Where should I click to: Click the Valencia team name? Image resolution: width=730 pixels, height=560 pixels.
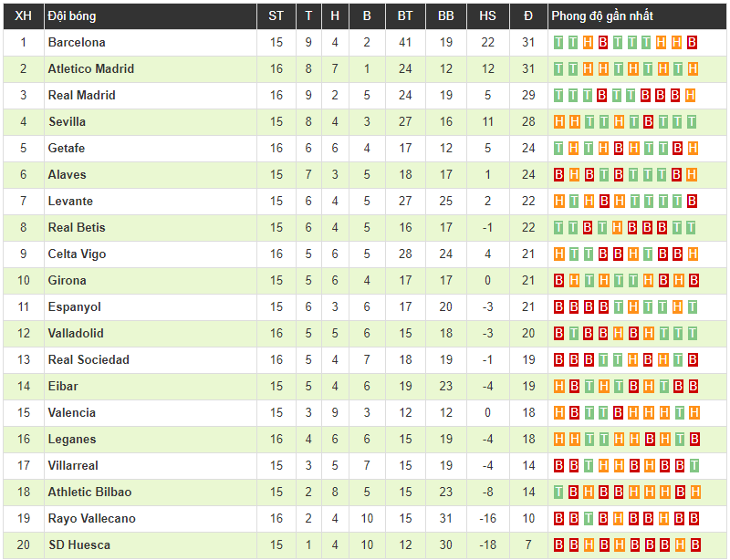click(x=71, y=413)
